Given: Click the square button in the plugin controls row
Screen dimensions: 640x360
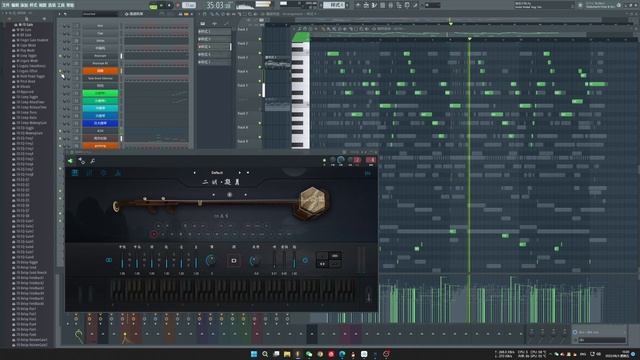Looking at the screenshot, I should (x=234, y=260).
